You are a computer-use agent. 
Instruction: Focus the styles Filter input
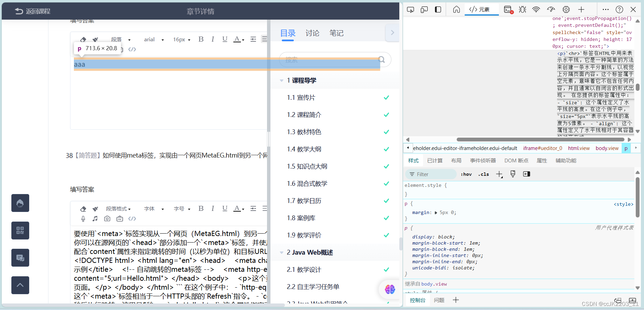coord(431,174)
